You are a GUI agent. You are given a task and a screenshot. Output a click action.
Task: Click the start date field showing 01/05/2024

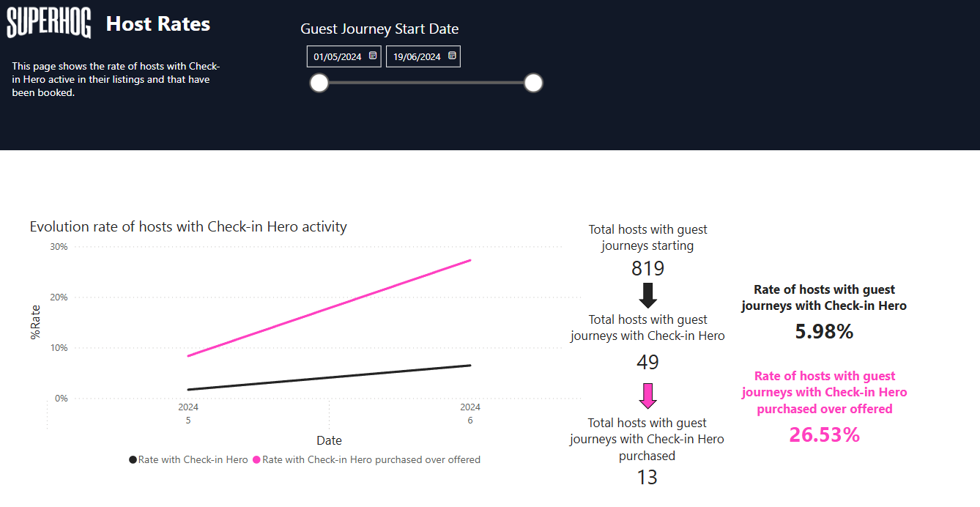(337, 56)
